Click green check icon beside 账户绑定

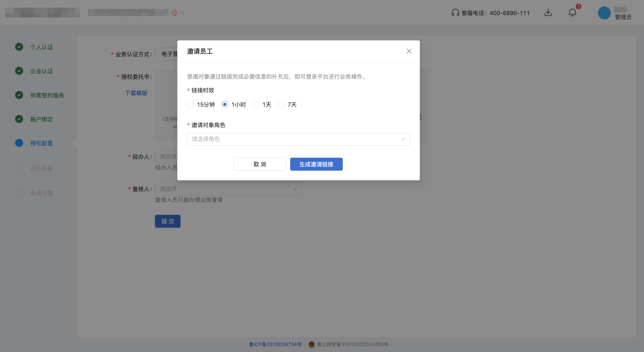[x=19, y=119]
